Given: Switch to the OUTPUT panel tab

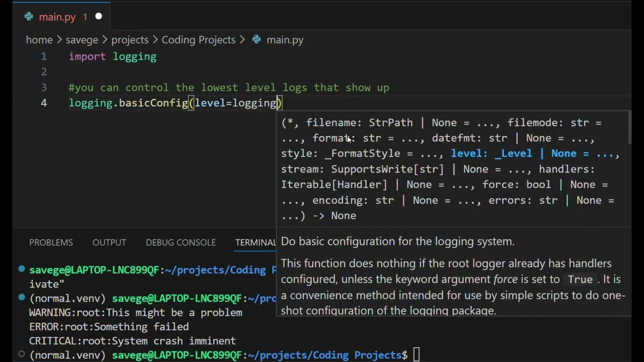Looking at the screenshot, I should click(x=109, y=242).
